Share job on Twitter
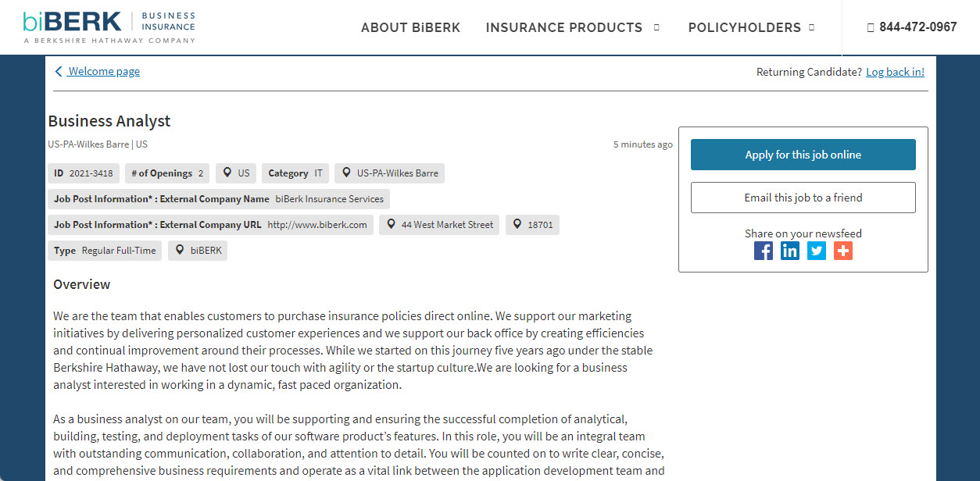 [x=817, y=251]
